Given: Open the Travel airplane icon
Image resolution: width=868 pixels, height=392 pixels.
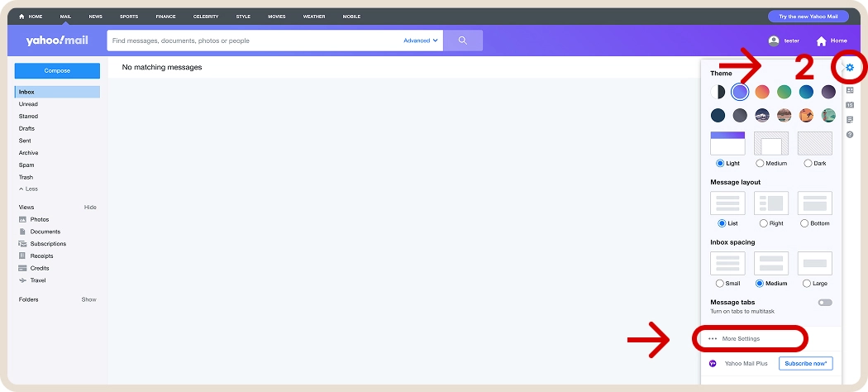Looking at the screenshot, I should pos(22,280).
